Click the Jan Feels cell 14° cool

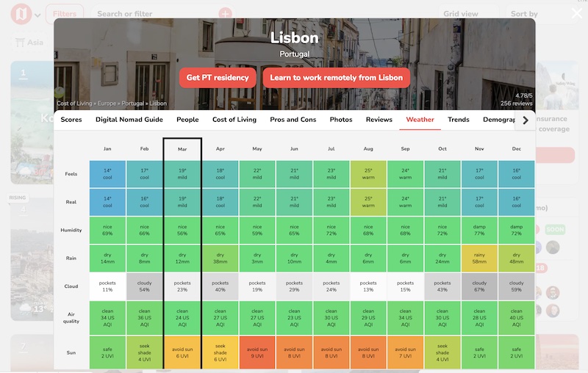pos(107,174)
